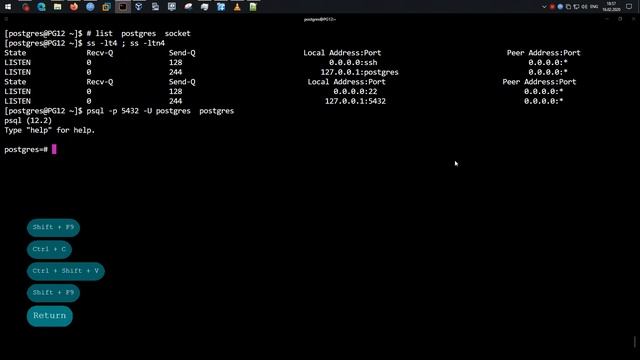
Task: Open network status tray icon
Action: click(576, 7)
